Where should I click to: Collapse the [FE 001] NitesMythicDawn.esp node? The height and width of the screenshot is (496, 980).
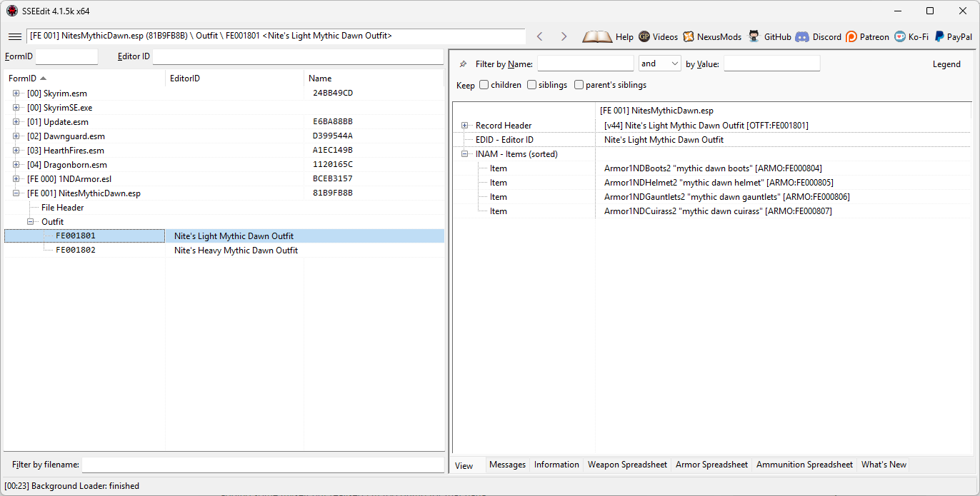click(16, 193)
